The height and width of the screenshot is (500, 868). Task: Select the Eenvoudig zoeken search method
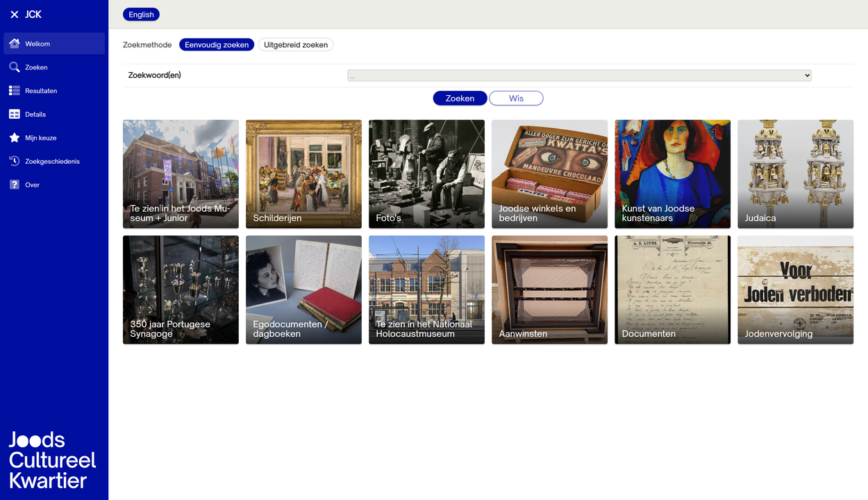[x=217, y=45]
